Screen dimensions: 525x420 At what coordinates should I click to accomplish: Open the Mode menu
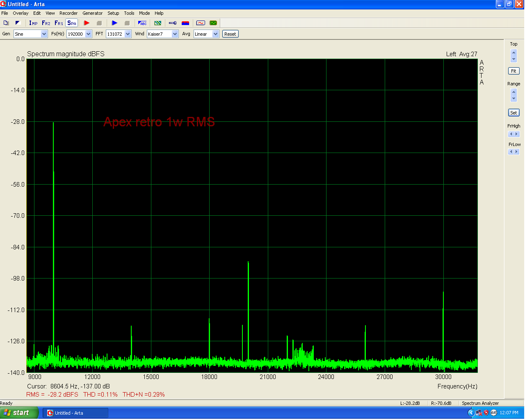point(144,13)
